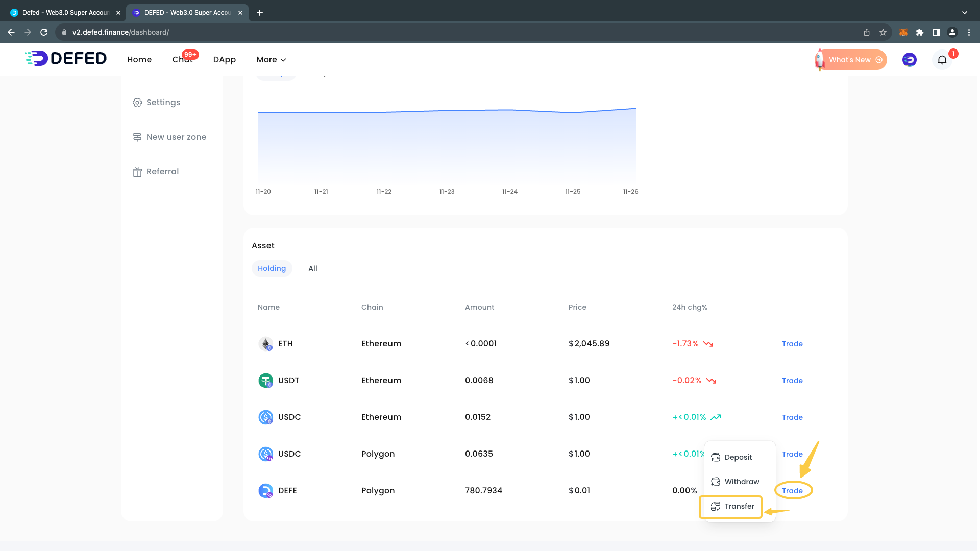
Task: Expand the More dropdown menu
Action: (271, 60)
